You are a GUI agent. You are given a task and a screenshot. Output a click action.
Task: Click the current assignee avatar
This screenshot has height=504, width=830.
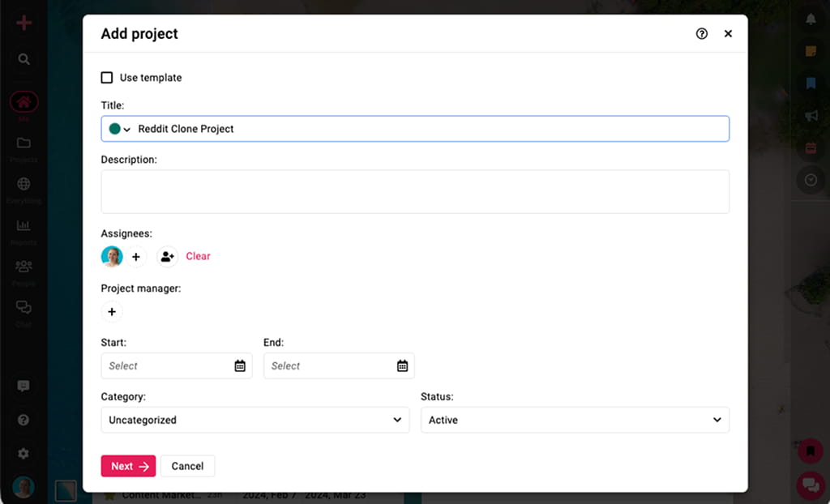click(112, 257)
